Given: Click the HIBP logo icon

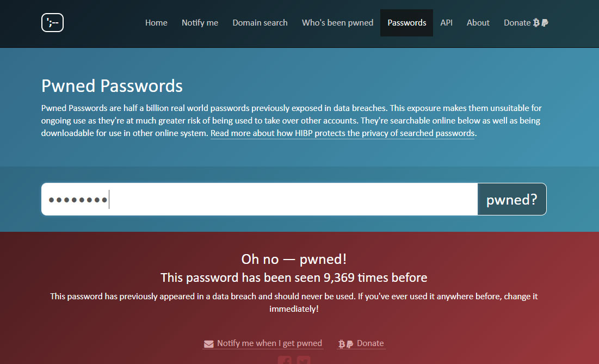Looking at the screenshot, I should 52,23.
